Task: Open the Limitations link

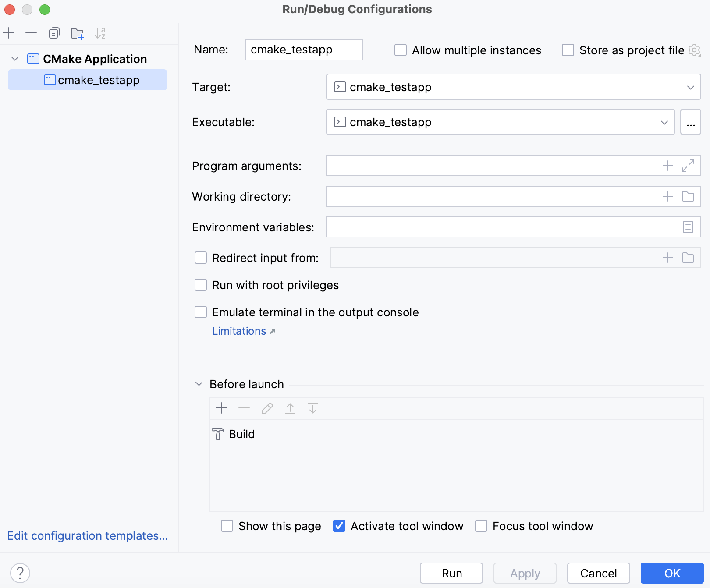Action: point(239,331)
